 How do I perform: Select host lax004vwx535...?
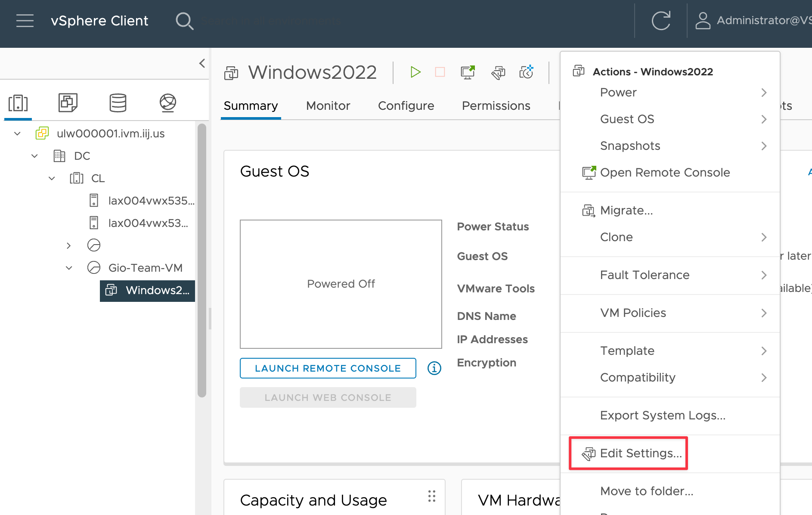coord(151,201)
